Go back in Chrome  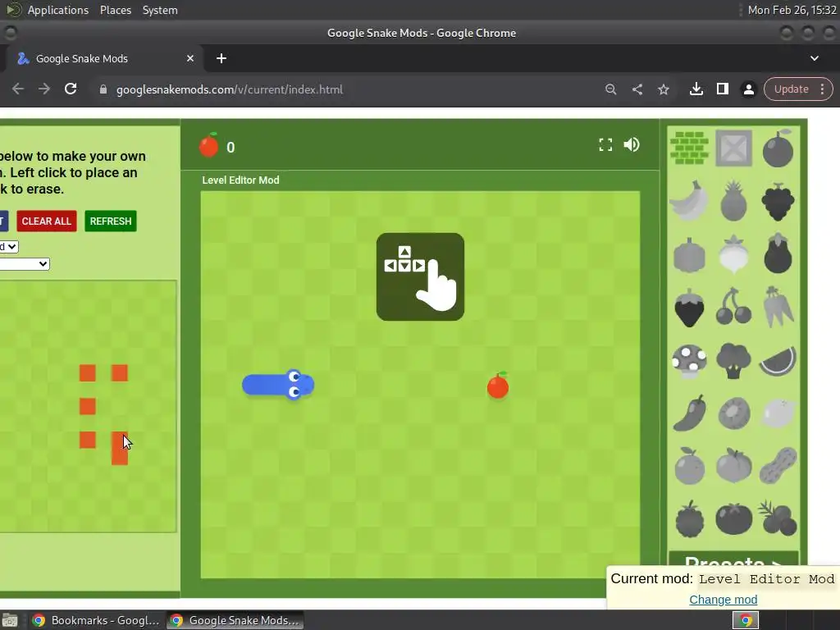[x=18, y=89]
